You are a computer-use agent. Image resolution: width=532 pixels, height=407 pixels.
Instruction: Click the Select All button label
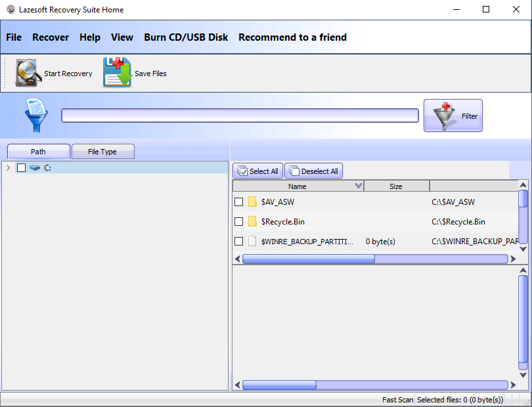pyautogui.click(x=264, y=171)
